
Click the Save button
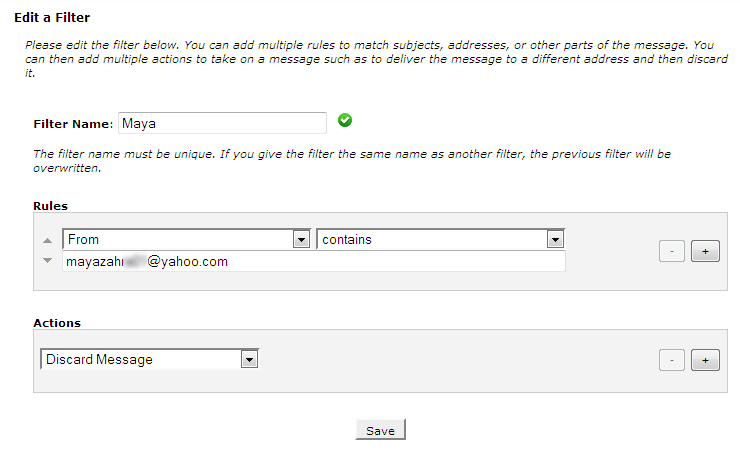tap(380, 429)
